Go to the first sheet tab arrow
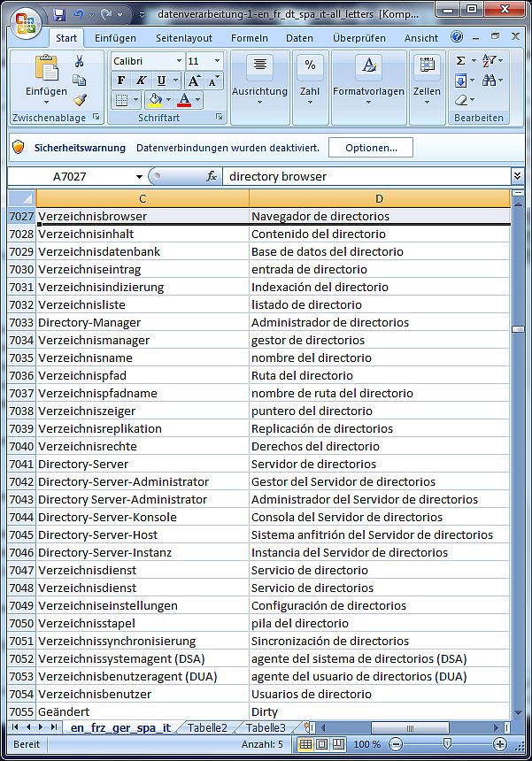532x761 pixels. pos(15,727)
